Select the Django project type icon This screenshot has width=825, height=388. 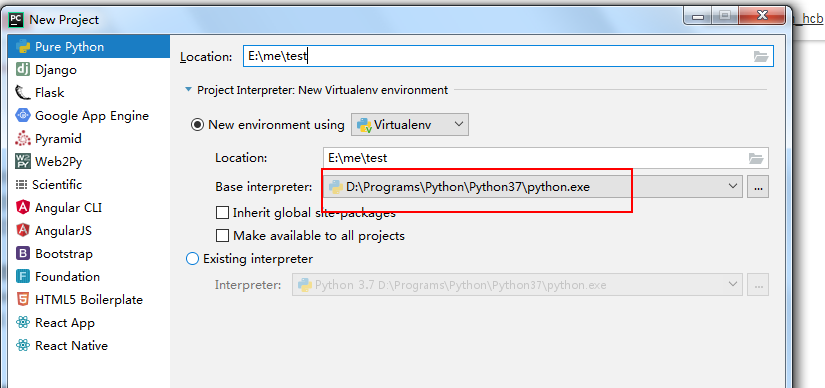click(23, 69)
